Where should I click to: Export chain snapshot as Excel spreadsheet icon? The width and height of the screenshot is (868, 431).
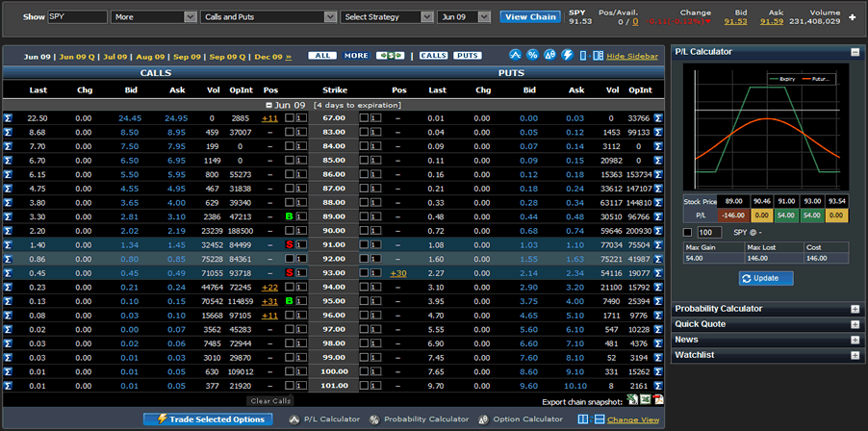coord(646,399)
